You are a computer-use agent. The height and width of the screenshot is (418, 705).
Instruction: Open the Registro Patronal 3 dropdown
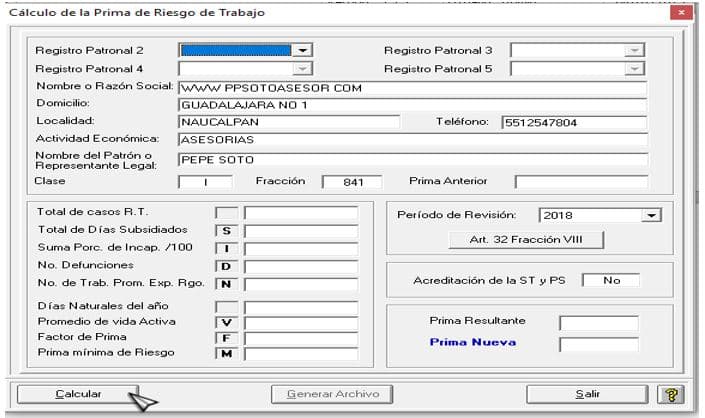pyautogui.click(x=634, y=50)
